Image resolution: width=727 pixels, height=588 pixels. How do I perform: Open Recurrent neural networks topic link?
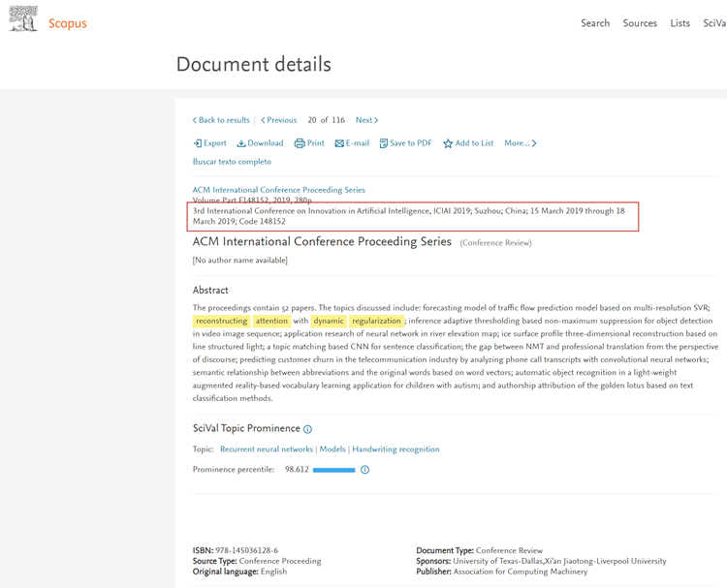pyautogui.click(x=267, y=449)
